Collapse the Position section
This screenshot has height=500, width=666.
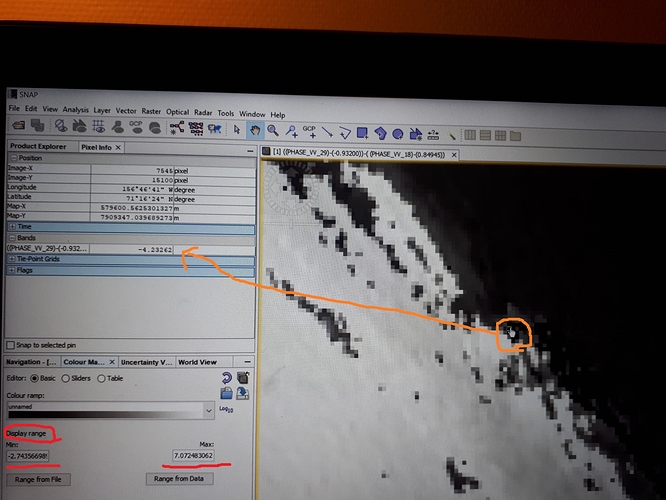pyautogui.click(x=14, y=158)
